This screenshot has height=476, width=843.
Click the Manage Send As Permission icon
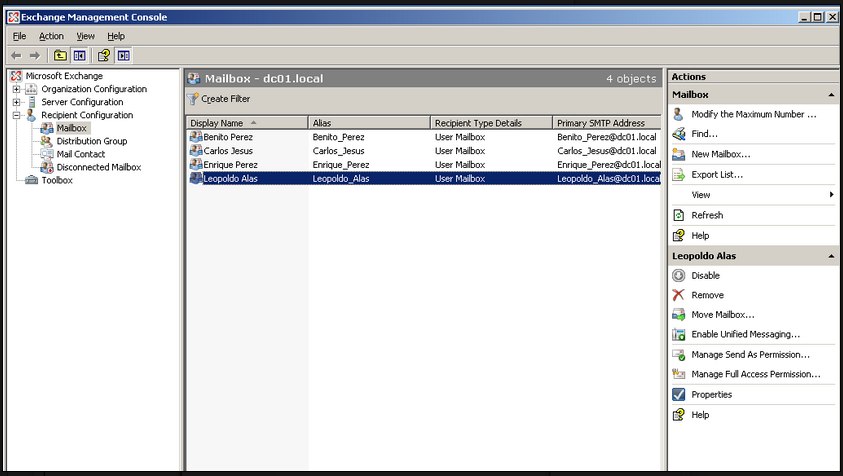click(x=678, y=355)
